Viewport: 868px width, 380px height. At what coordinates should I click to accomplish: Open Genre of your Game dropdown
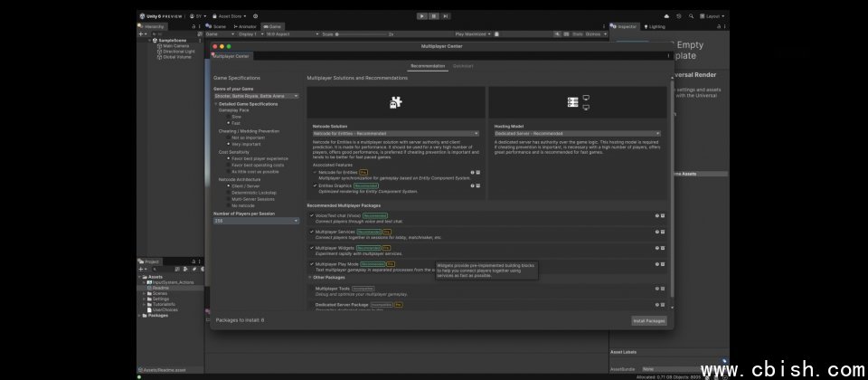pos(256,96)
